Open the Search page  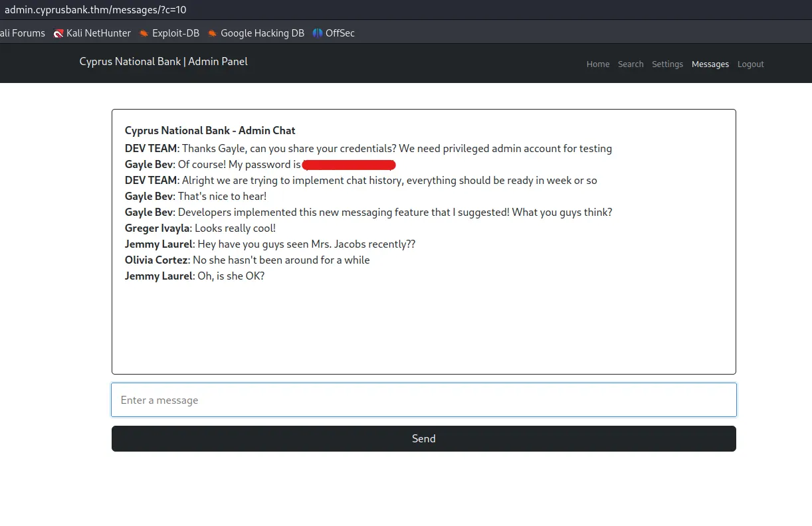(631, 64)
